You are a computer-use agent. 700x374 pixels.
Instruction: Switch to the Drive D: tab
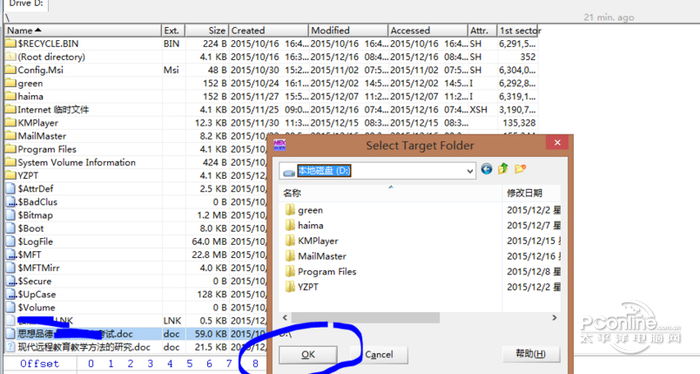[26, 4]
